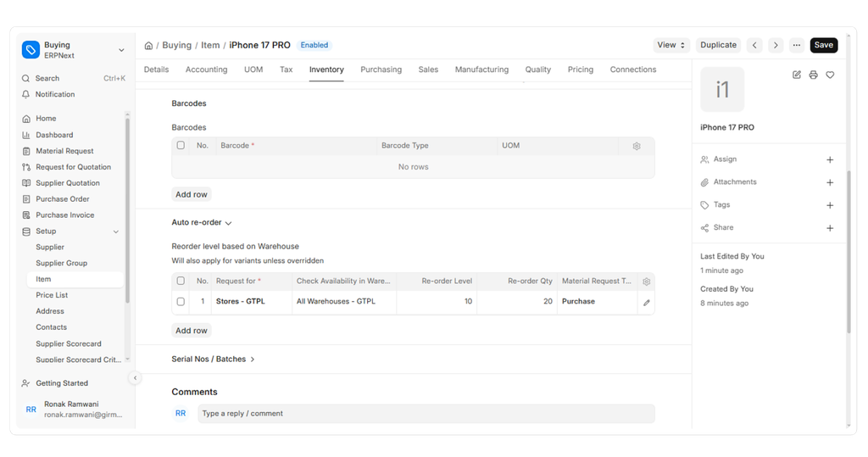Click Purchase Order sidebar icon
The height and width of the screenshot is (457, 868).
[26, 199]
